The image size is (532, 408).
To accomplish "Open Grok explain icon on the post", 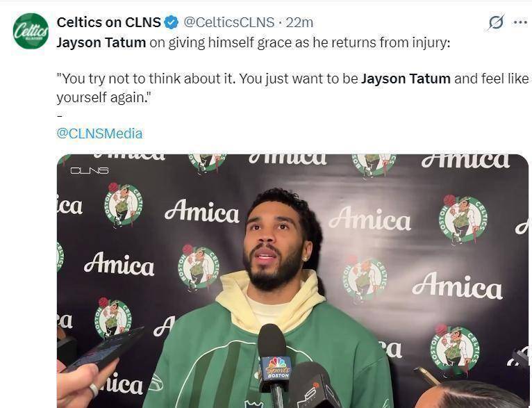I will [x=496, y=22].
